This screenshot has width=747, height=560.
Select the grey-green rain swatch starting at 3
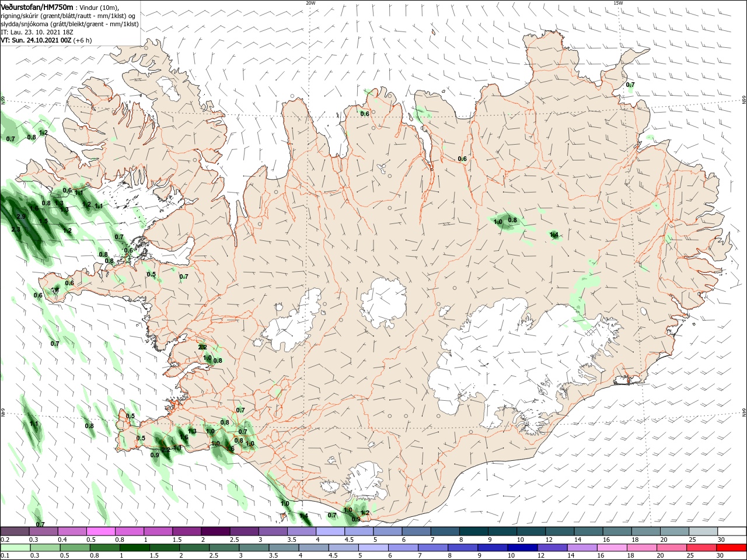pyautogui.click(x=254, y=548)
